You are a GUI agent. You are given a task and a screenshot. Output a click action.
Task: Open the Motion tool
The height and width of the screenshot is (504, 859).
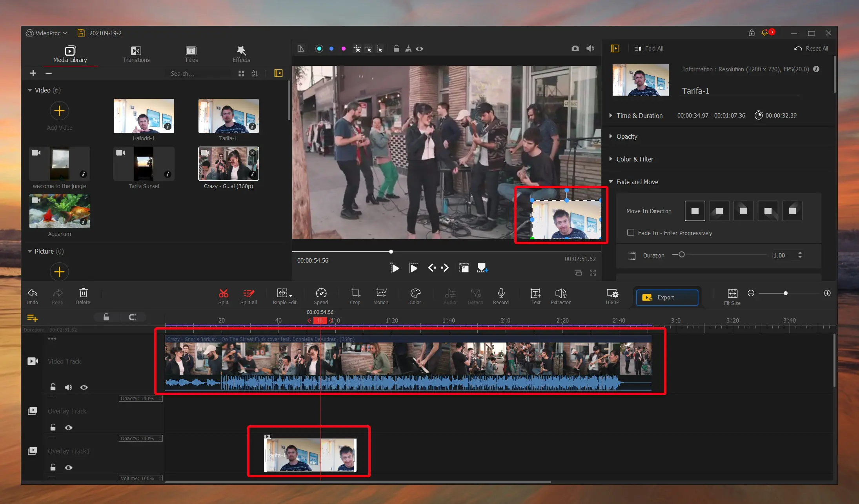[380, 296]
